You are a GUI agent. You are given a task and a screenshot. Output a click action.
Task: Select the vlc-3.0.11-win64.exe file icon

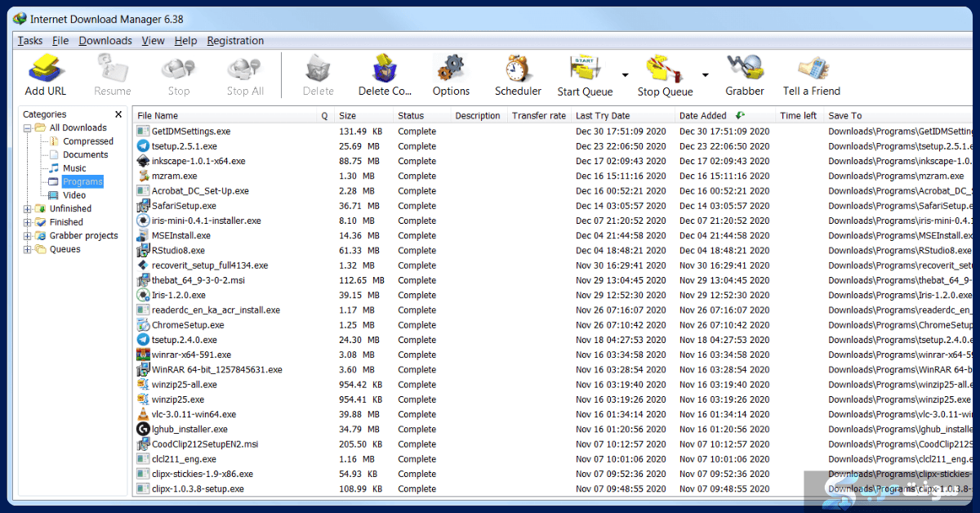pyautogui.click(x=143, y=414)
